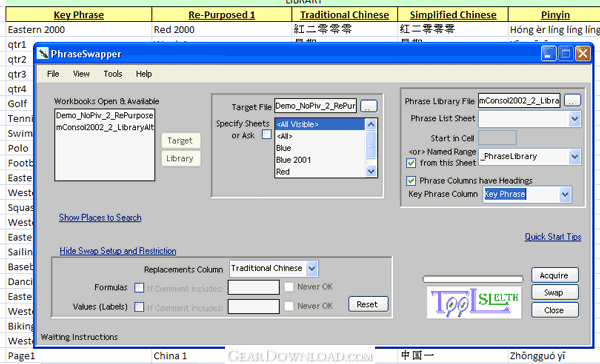600x364 pixels.
Task: Click Key Phrase column header in spreadsheet
Action: coord(78,15)
